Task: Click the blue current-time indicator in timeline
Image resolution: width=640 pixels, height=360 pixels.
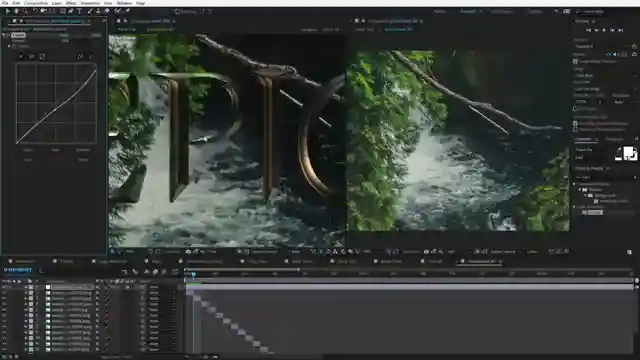Action: (x=193, y=274)
